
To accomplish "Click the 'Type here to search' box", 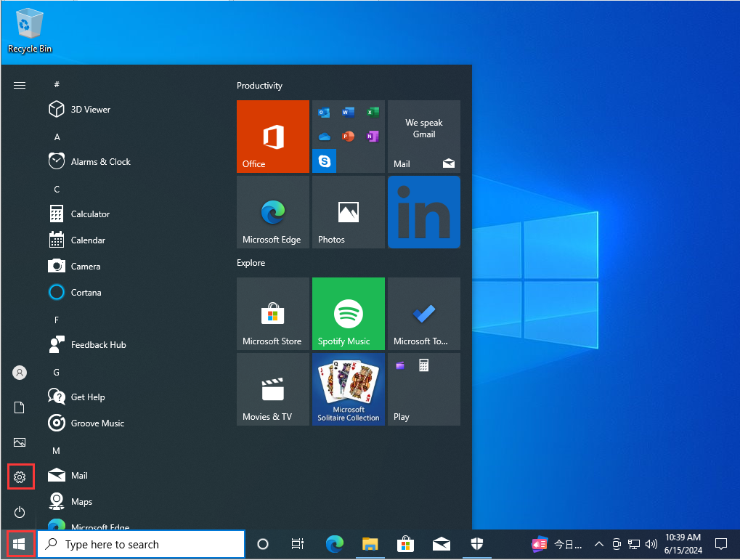I will tap(141, 545).
